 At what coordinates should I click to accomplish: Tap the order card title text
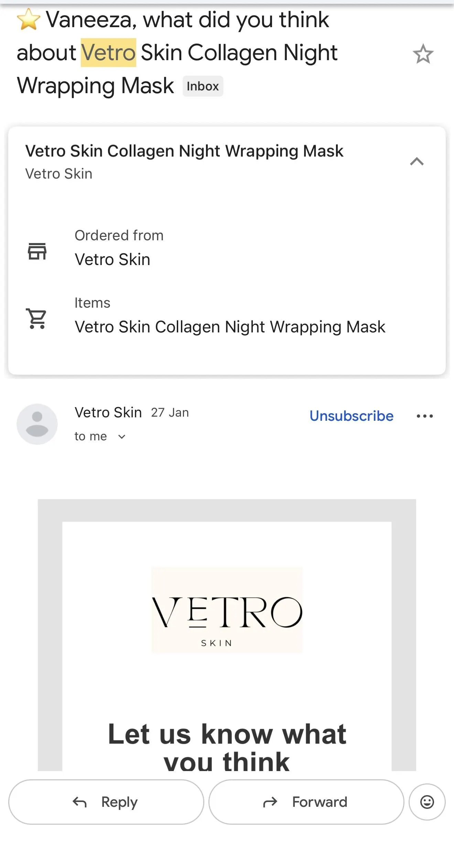(184, 151)
